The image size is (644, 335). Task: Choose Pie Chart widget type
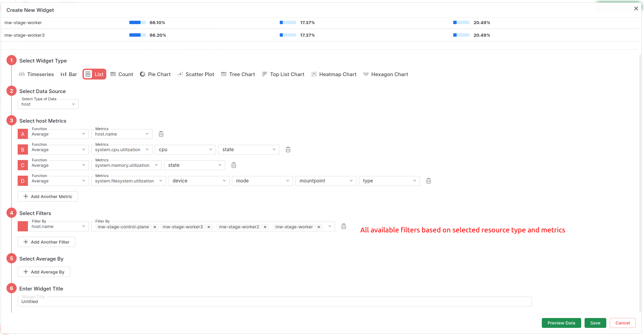click(155, 74)
